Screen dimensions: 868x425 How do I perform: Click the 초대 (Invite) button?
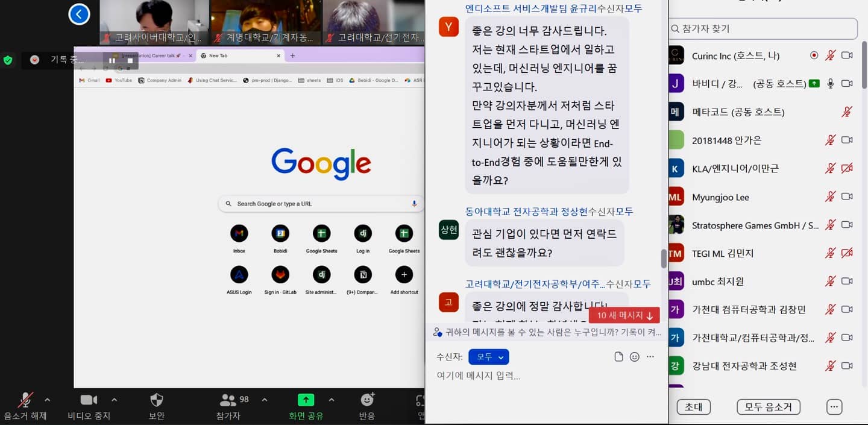[x=693, y=407]
